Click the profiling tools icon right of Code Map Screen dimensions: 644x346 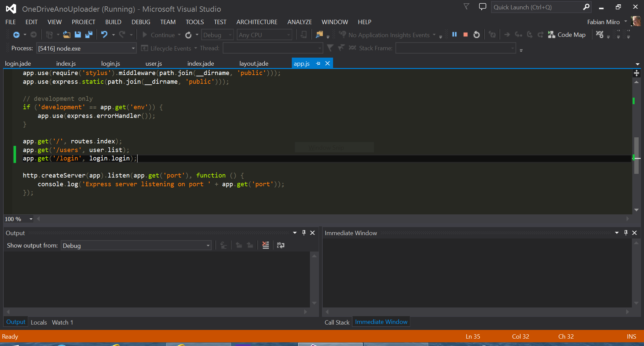(600, 34)
